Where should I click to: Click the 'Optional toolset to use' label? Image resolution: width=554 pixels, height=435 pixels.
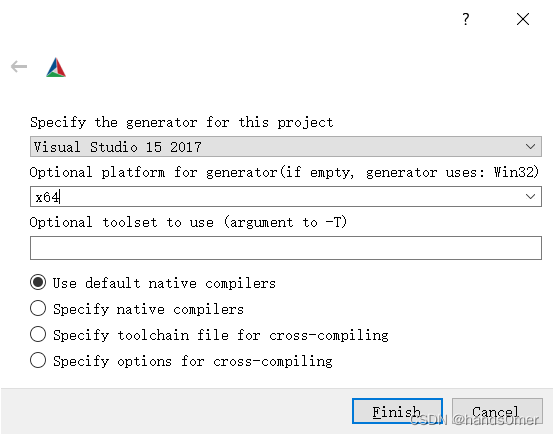click(x=188, y=222)
